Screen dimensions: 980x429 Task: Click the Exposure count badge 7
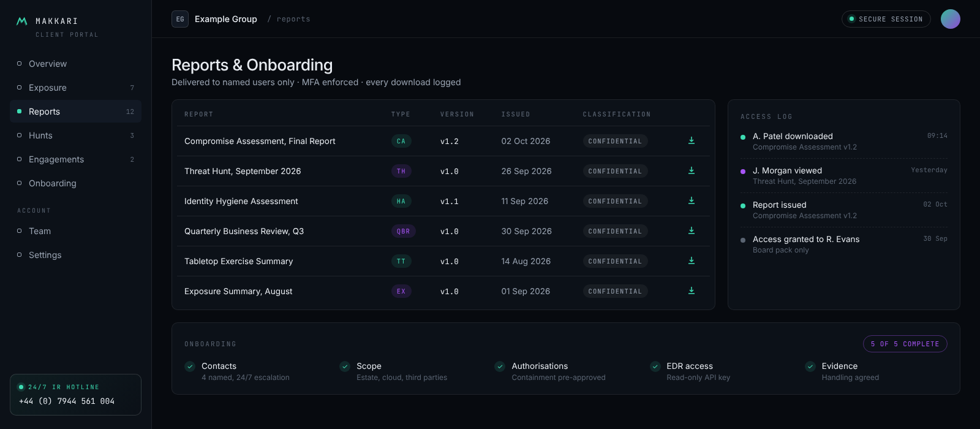(132, 88)
